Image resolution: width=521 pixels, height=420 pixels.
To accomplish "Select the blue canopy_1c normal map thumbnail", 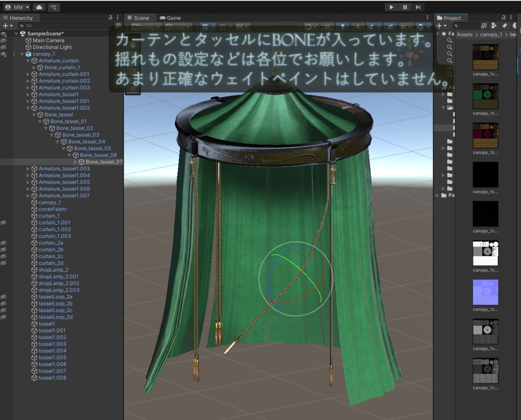I will coord(485,291).
